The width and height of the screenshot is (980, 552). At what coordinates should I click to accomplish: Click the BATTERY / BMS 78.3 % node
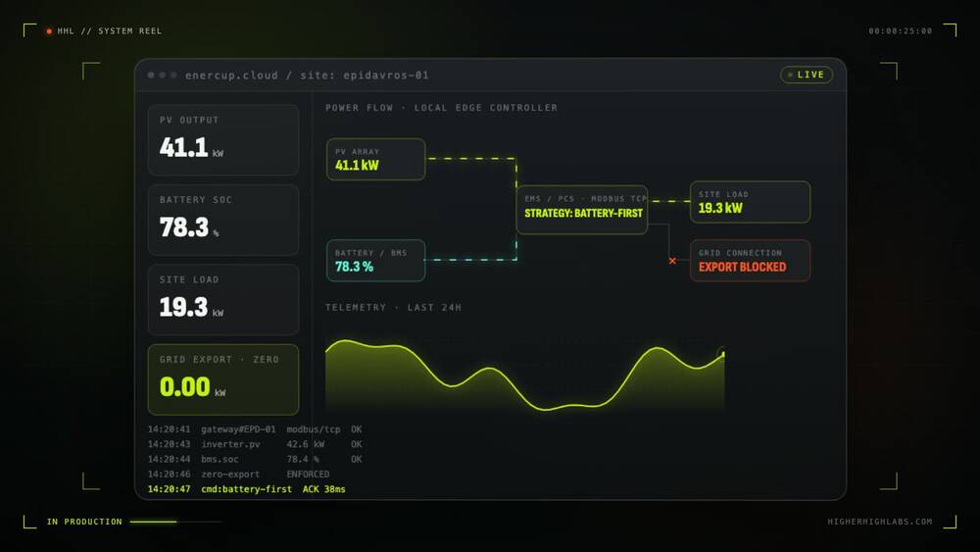point(375,261)
